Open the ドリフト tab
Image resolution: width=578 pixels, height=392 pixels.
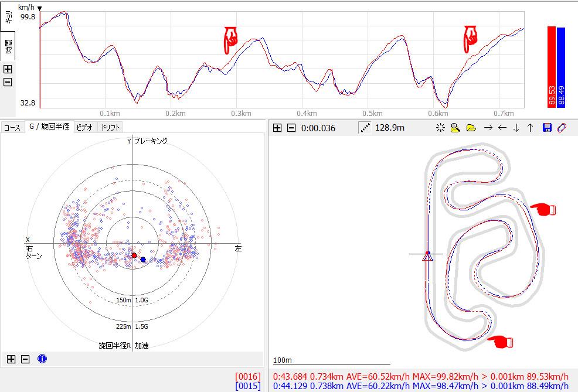tap(110, 128)
